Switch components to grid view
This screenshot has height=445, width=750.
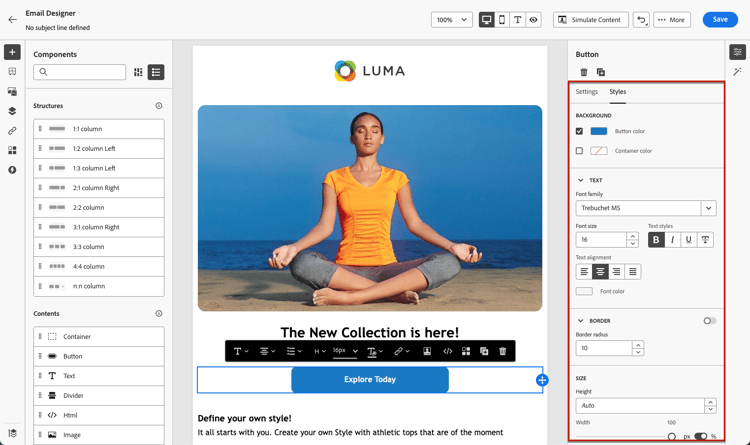[138, 72]
